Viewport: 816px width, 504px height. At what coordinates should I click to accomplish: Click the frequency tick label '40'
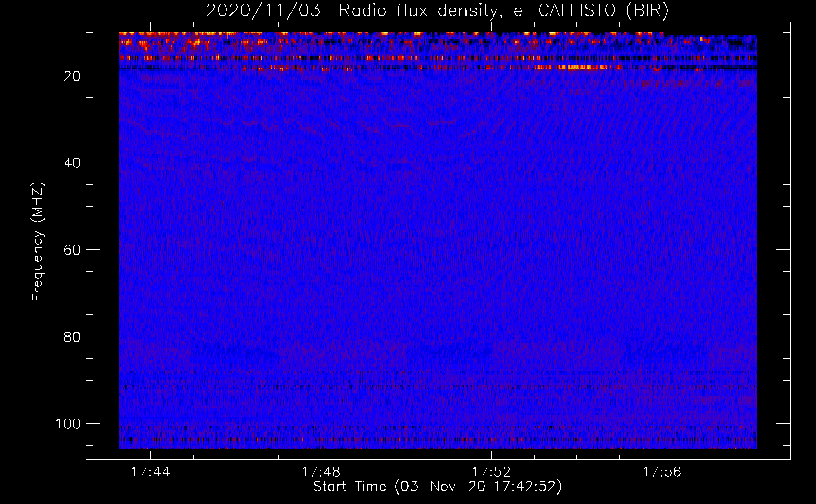[x=72, y=163]
